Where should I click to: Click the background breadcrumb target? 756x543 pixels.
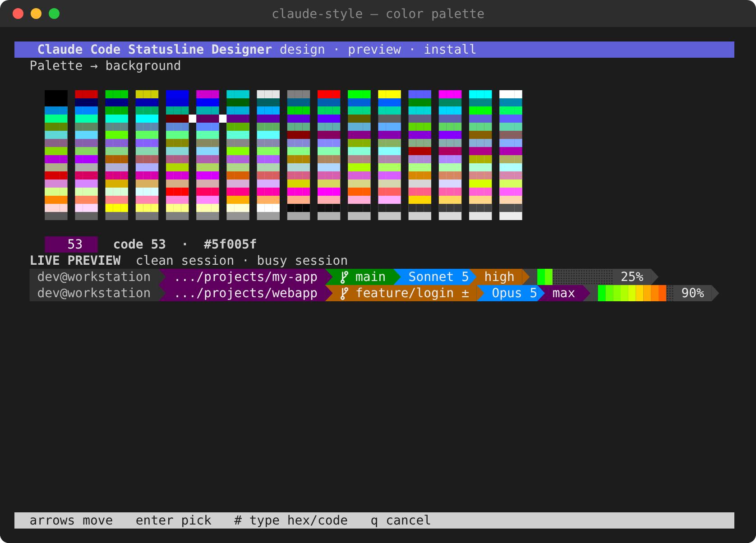143,66
